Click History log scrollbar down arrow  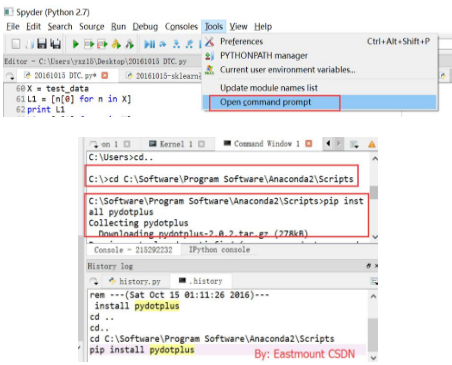pos(374,357)
